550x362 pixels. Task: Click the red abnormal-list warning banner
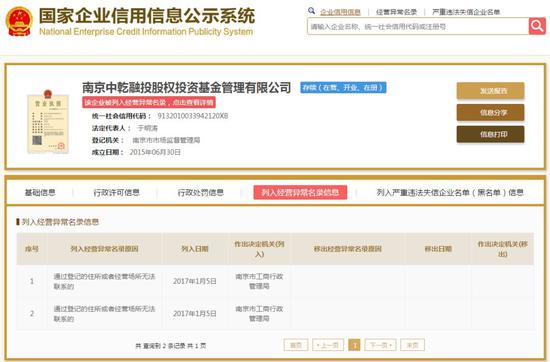[149, 102]
